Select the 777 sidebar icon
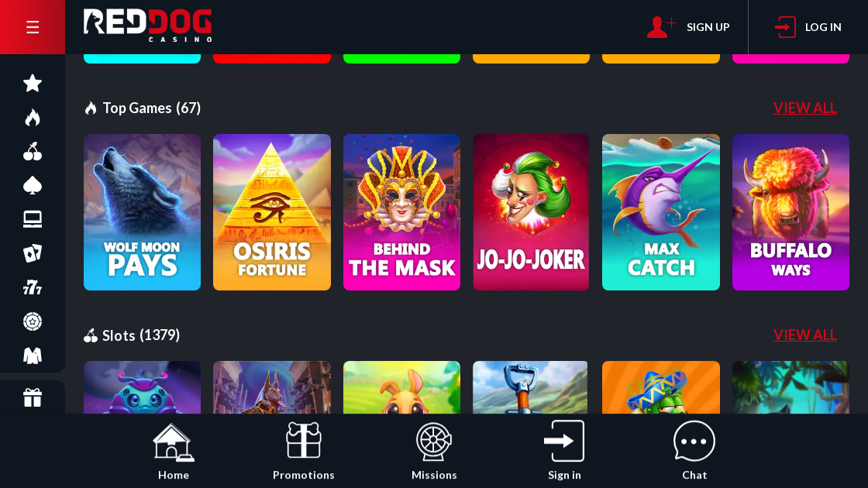Viewport: 868px width, 488px height. click(32, 287)
